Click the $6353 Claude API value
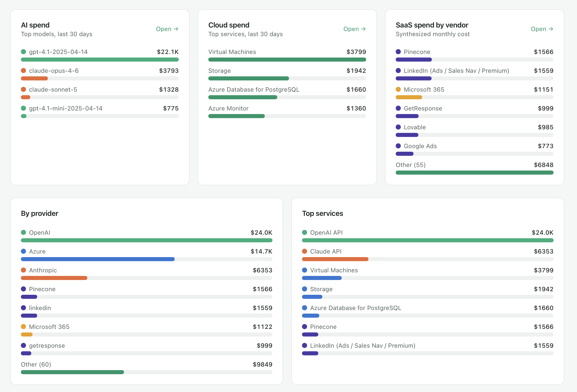The width and height of the screenshot is (577, 392). [x=544, y=251]
